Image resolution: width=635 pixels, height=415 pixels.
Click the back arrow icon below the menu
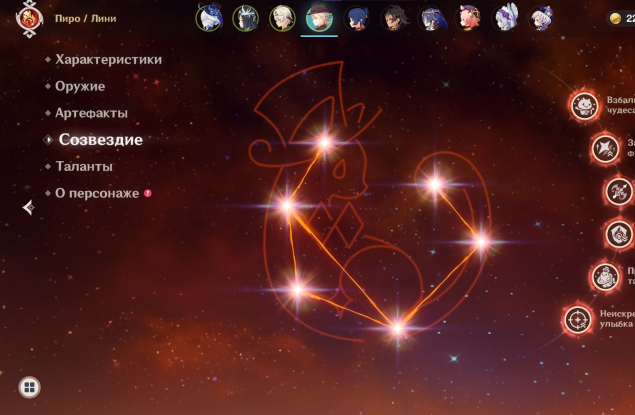[x=28, y=207]
